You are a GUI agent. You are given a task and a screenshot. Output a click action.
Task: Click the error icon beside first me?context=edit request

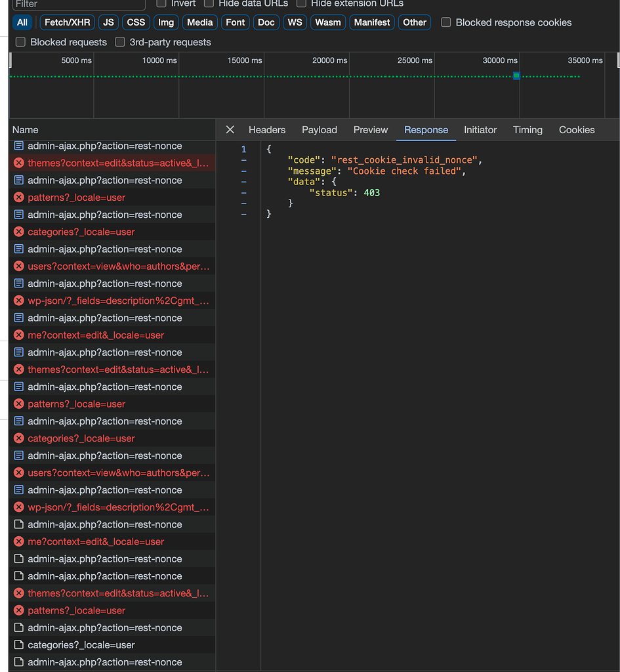(19, 335)
